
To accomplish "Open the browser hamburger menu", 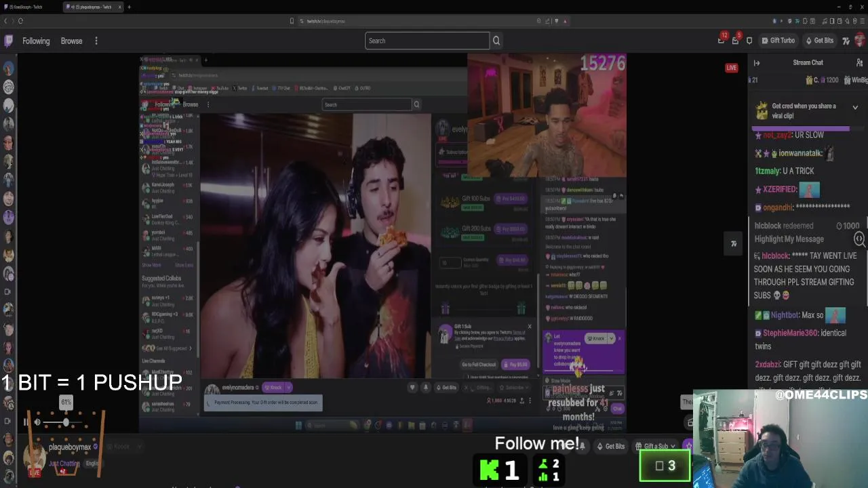I will (x=862, y=21).
